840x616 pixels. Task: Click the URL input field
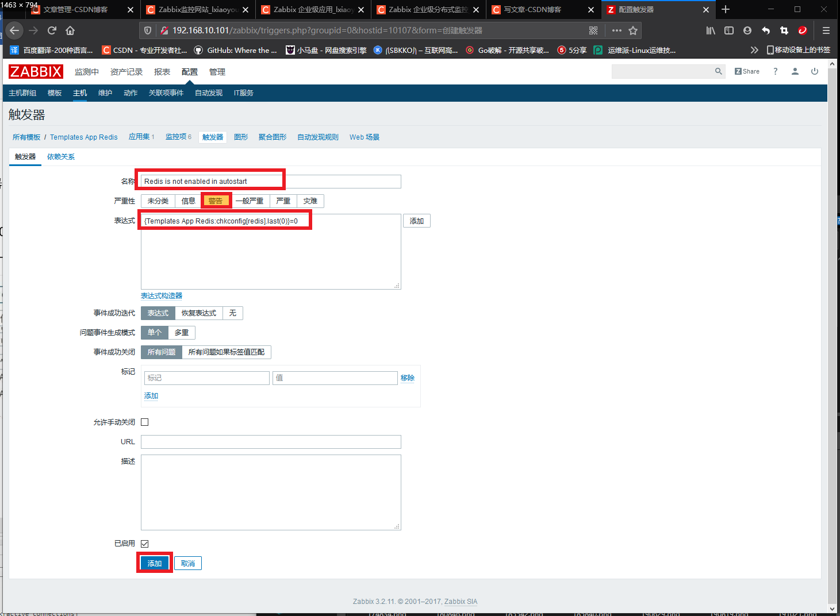click(271, 442)
